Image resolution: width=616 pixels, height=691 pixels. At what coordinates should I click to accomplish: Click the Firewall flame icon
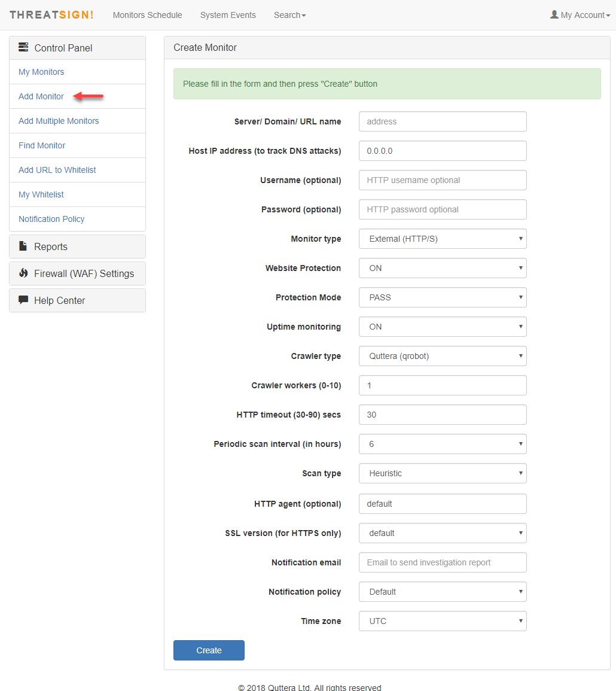coord(23,273)
